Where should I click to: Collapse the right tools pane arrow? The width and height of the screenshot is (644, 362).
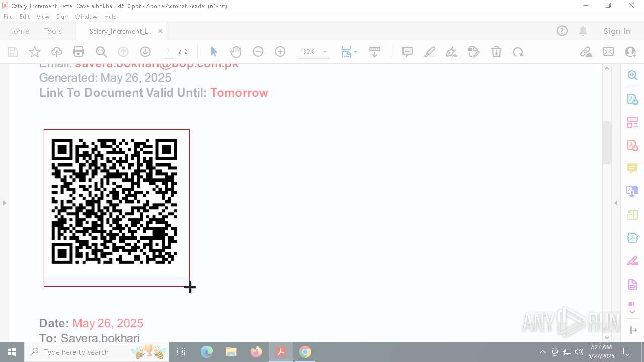[x=616, y=203]
